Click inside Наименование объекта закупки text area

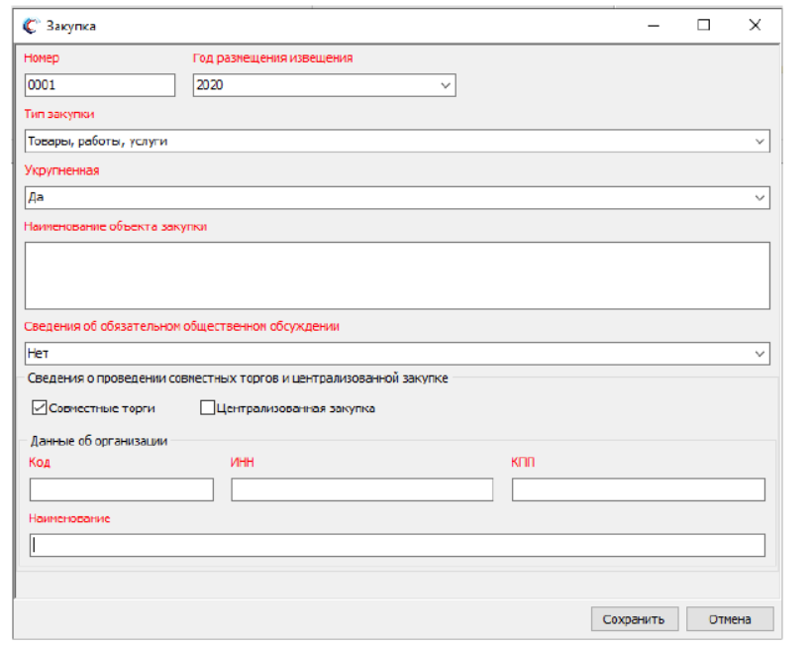pos(396,275)
